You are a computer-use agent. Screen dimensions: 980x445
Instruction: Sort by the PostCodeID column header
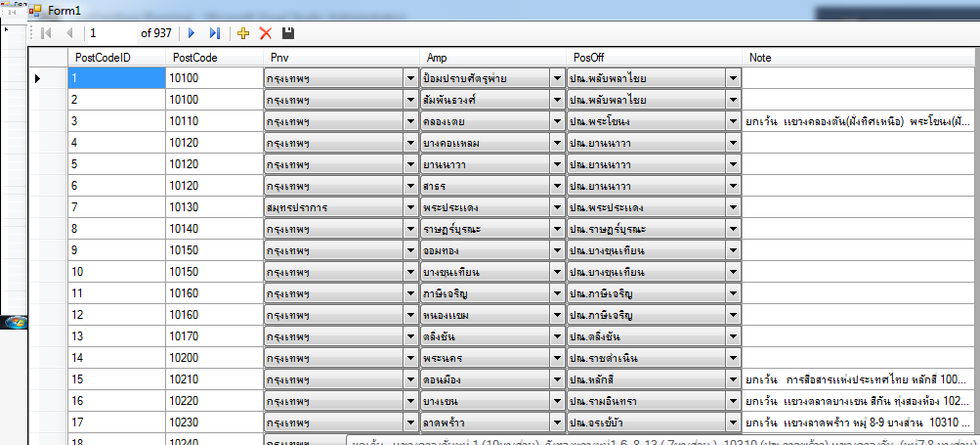click(x=117, y=58)
